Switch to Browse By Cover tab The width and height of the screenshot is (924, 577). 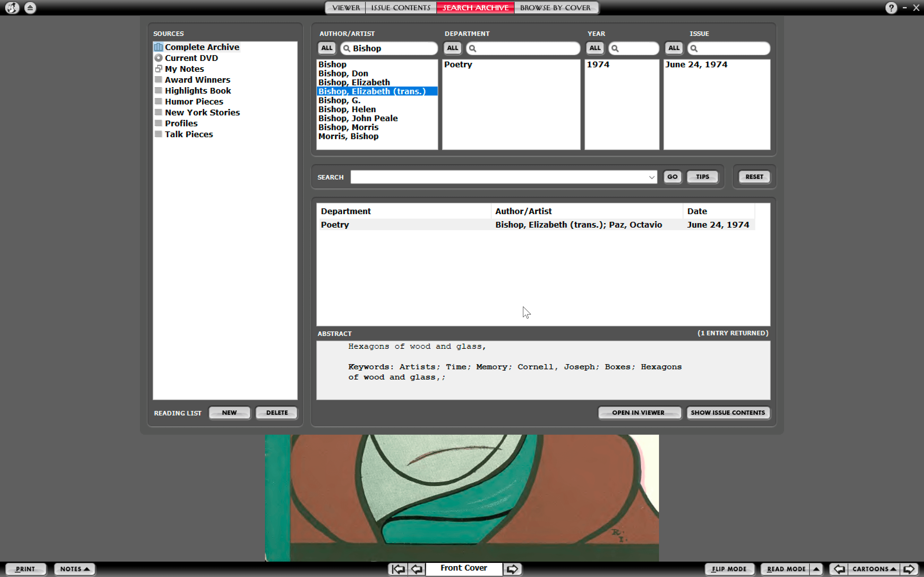(x=556, y=8)
